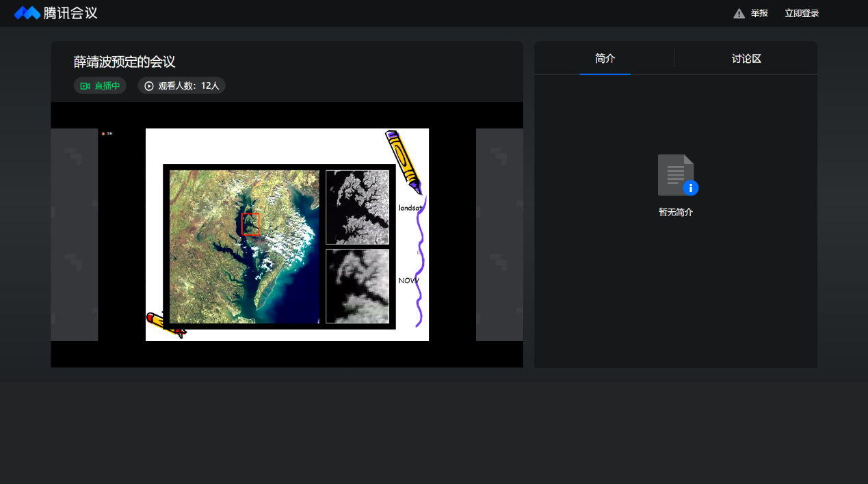The width and height of the screenshot is (868, 484).
Task: Click the lower blurry grayscale image
Action: click(x=357, y=286)
